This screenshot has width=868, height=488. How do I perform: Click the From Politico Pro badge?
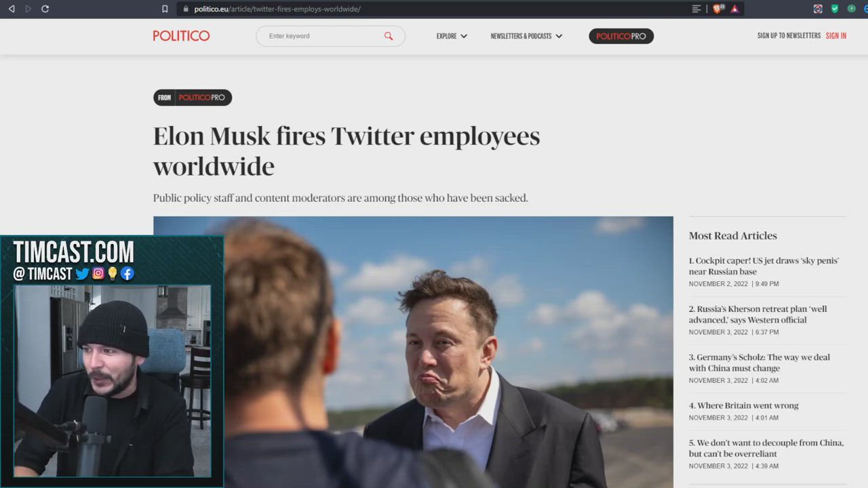tap(193, 98)
